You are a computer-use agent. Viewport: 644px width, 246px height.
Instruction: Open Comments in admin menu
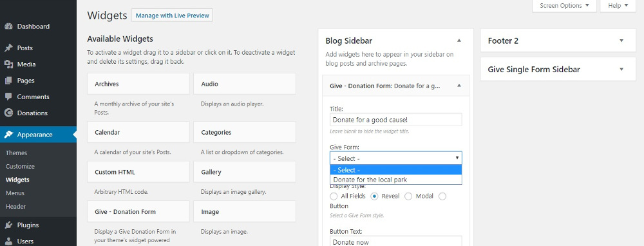tap(38, 97)
